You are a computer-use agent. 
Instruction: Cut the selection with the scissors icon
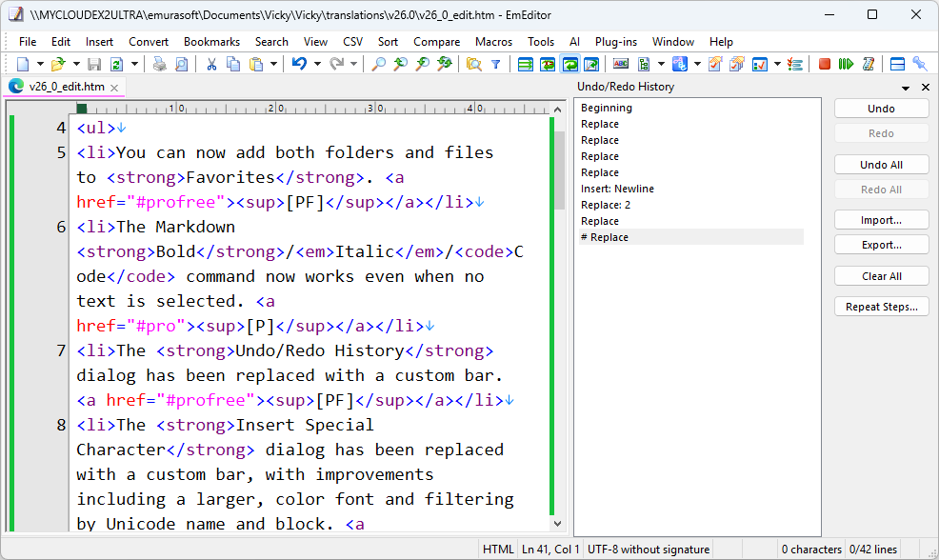211,64
